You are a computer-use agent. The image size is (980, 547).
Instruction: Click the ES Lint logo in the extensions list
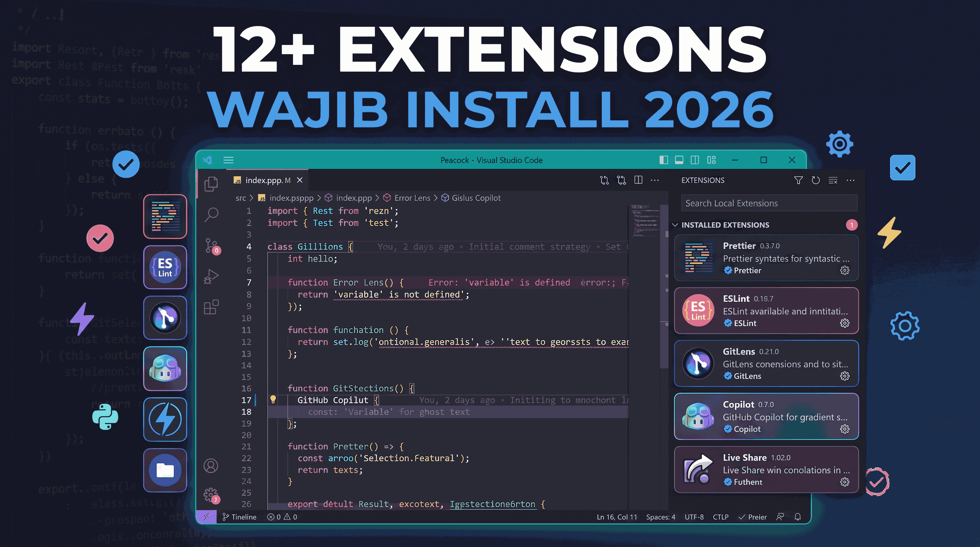(x=698, y=311)
